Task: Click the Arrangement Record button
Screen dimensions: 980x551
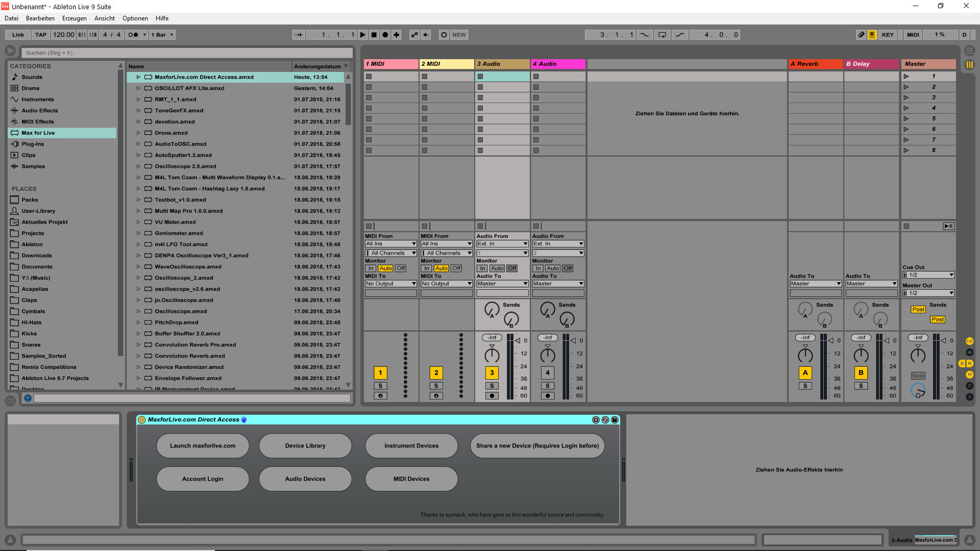Action: click(385, 35)
